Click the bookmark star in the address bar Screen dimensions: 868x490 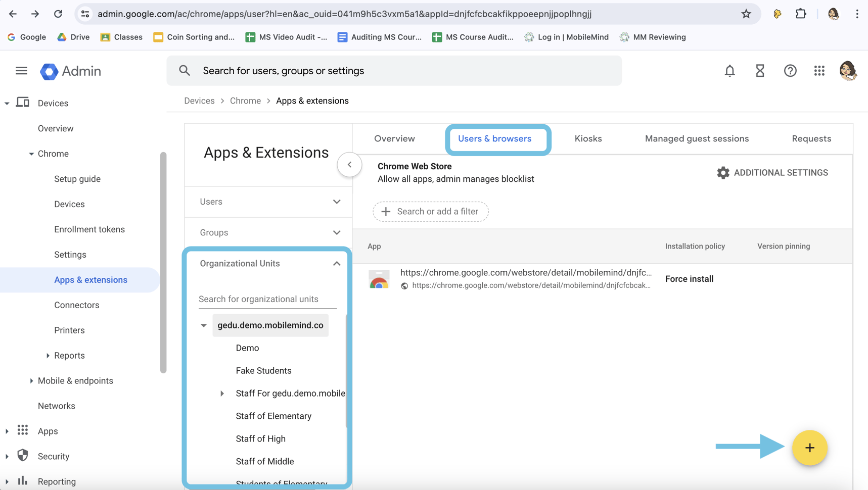[x=746, y=14]
